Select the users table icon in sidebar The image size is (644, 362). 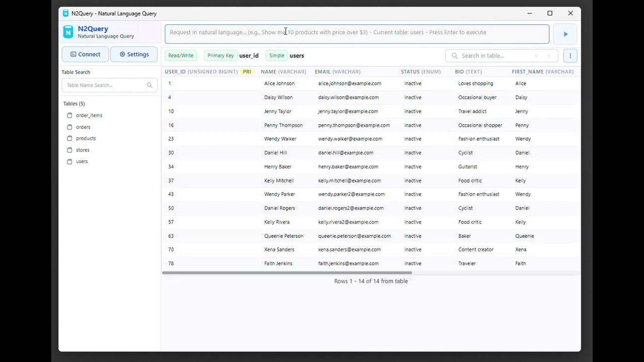coord(70,161)
